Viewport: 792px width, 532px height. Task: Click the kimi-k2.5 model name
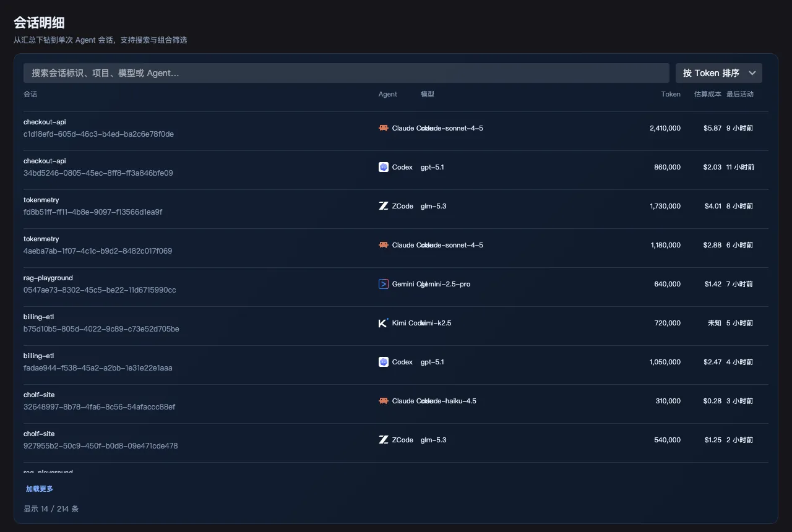436,323
